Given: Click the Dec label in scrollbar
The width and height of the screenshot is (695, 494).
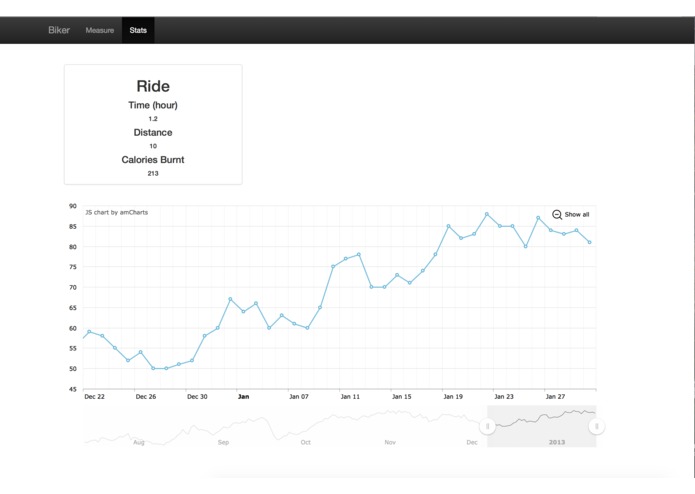Looking at the screenshot, I should (472, 442).
